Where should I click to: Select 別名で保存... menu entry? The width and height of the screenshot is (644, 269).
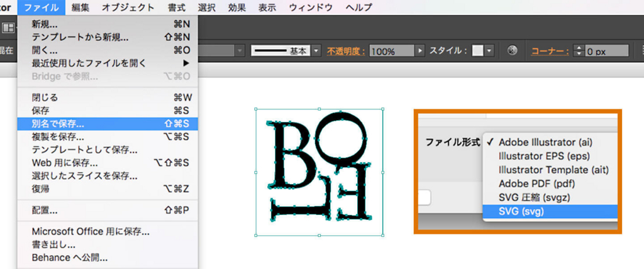tap(108, 124)
